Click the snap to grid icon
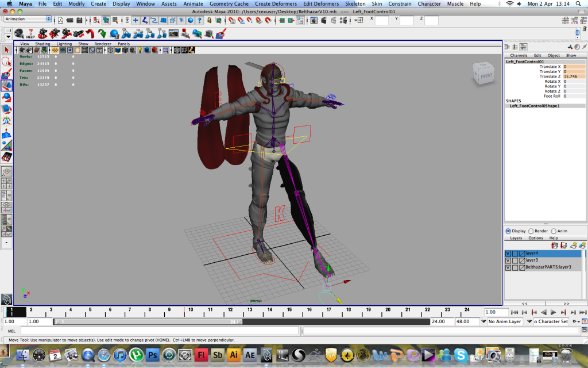Viewport: 588px width, 368px height. (x=231, y=20)
